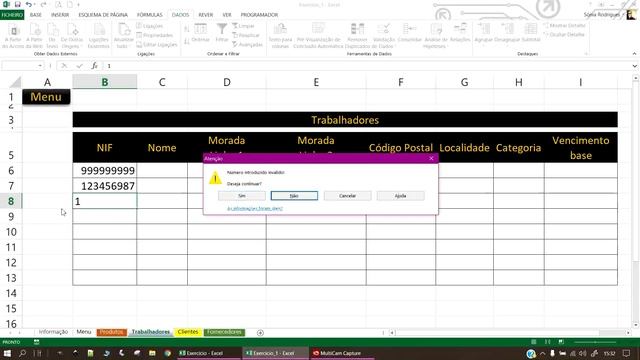
Task: Toggle the Filtrar funnel filter
Action: 222,33
